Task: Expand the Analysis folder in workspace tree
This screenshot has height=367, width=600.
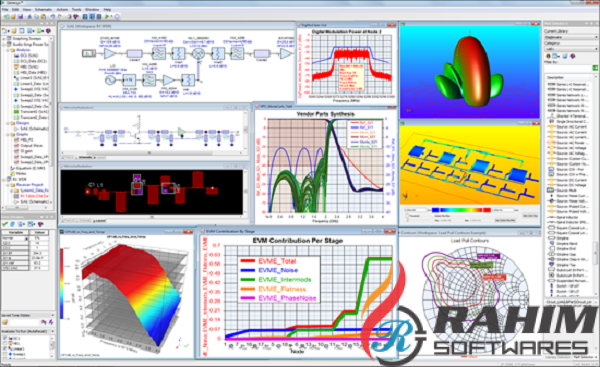Action: click(8, 50)
